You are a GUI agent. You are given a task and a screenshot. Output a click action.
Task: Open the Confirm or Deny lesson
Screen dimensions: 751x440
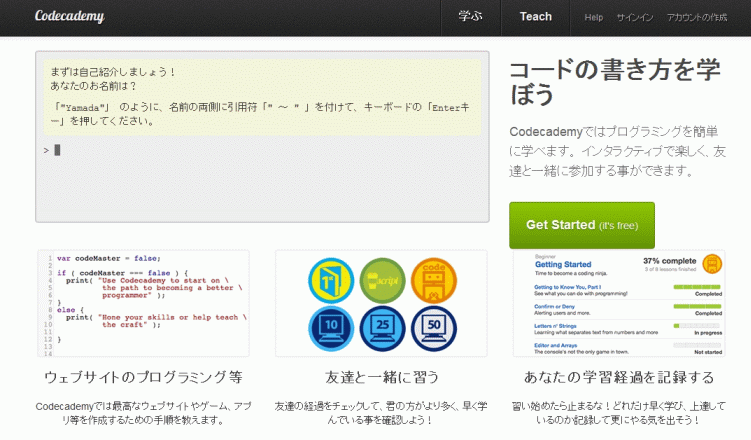[554, 306]
